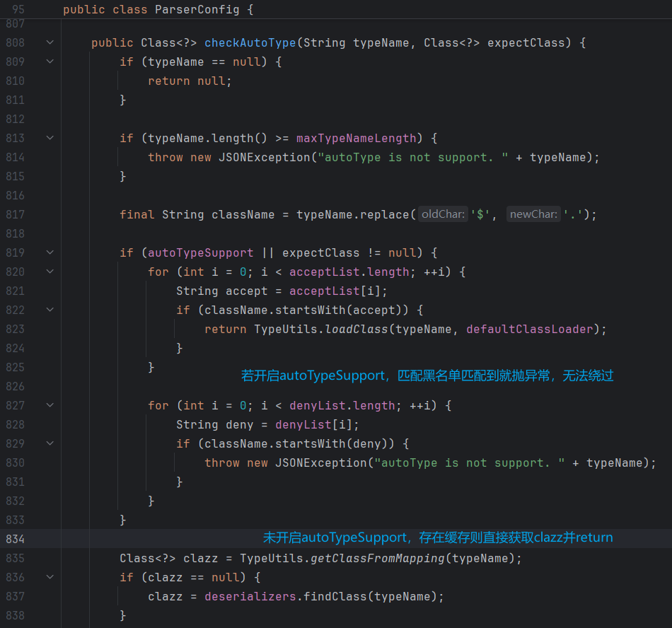
Task: Click JSONException on line 830
Action: [x=320, y=463]
